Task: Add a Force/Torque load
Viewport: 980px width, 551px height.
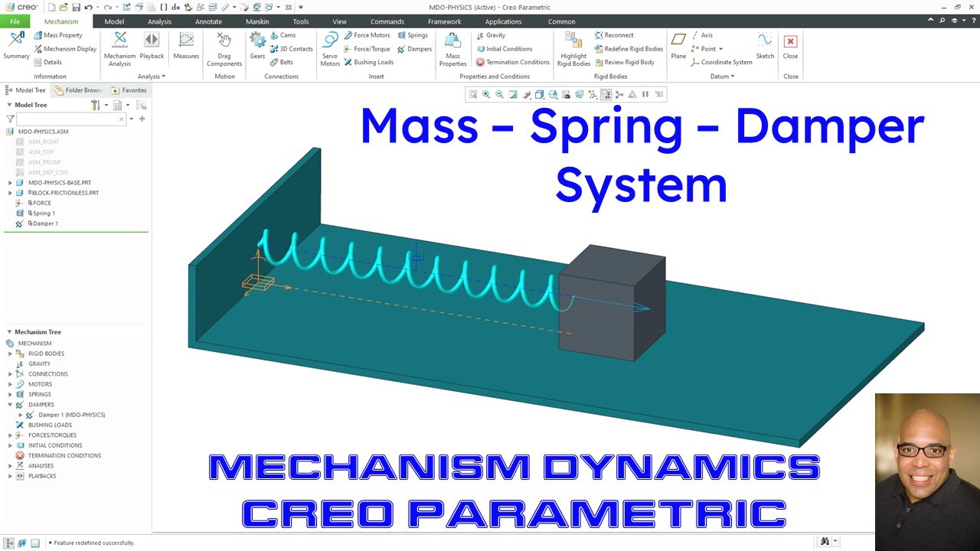Action: [x=367, y=49]
